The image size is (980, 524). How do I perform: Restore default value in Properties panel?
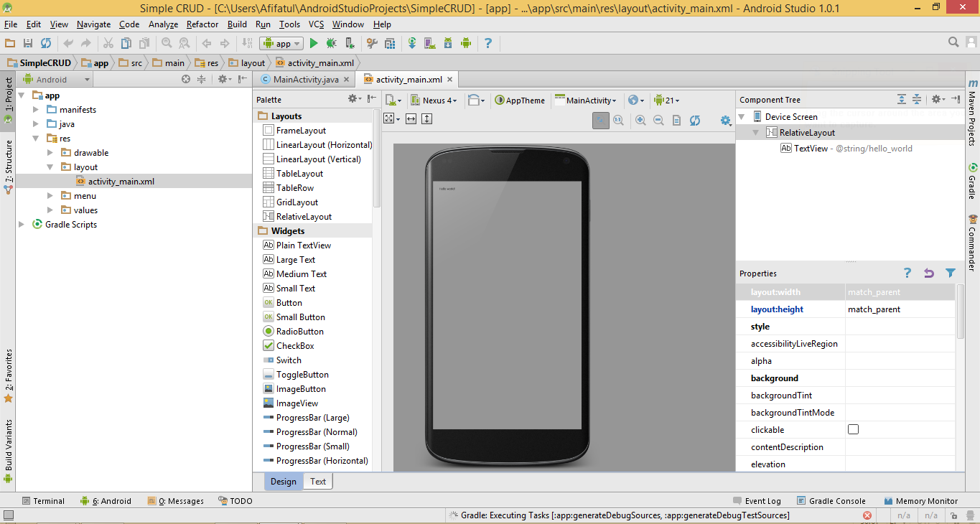(929, 273)
